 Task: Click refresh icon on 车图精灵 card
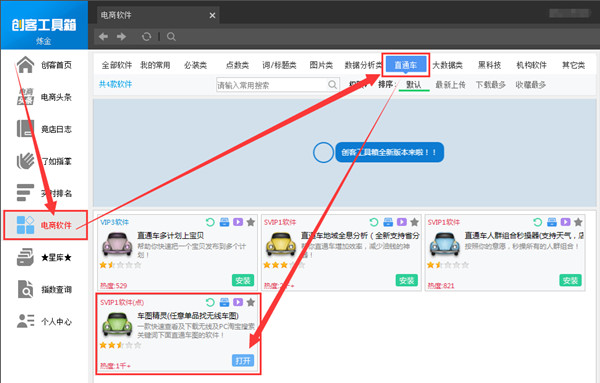click(x=210, y=302)
